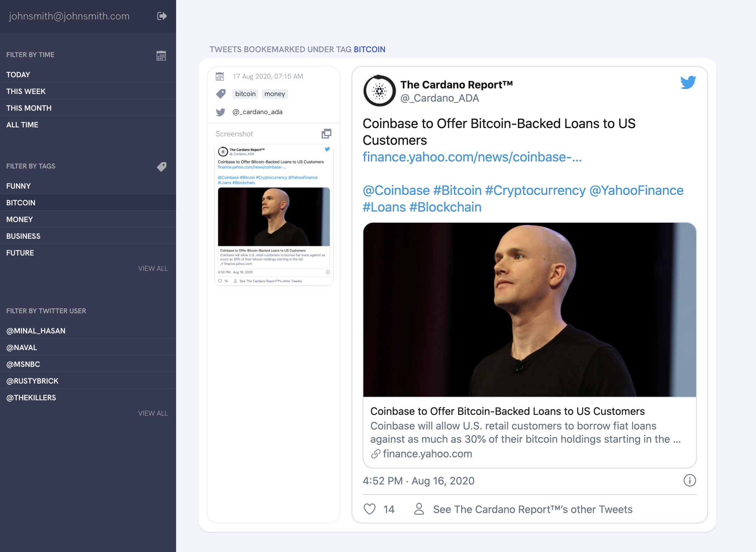Click the @YahooFinance mention

coord(636,190)
